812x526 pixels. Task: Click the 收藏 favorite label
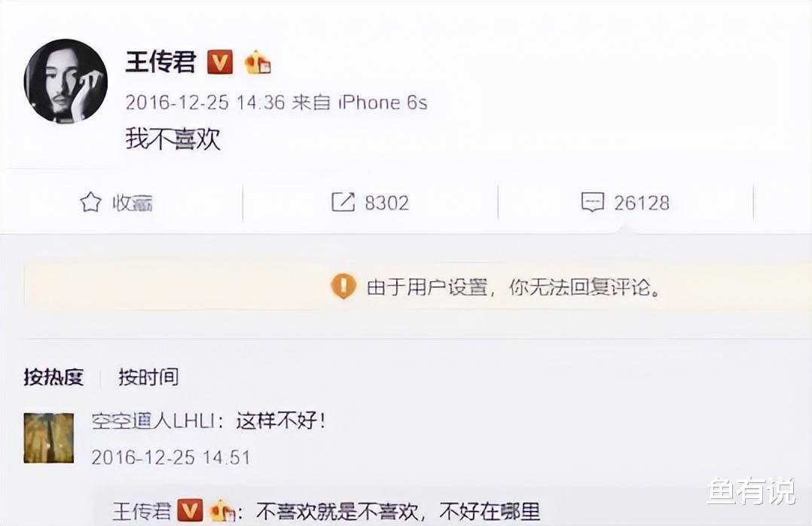[x=133, y=203]
